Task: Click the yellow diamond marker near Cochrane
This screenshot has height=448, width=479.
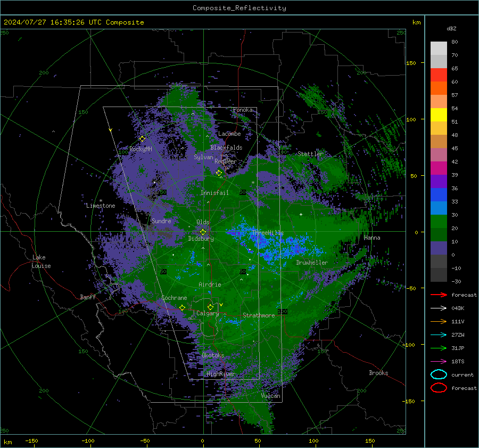Action: [182, 307]
